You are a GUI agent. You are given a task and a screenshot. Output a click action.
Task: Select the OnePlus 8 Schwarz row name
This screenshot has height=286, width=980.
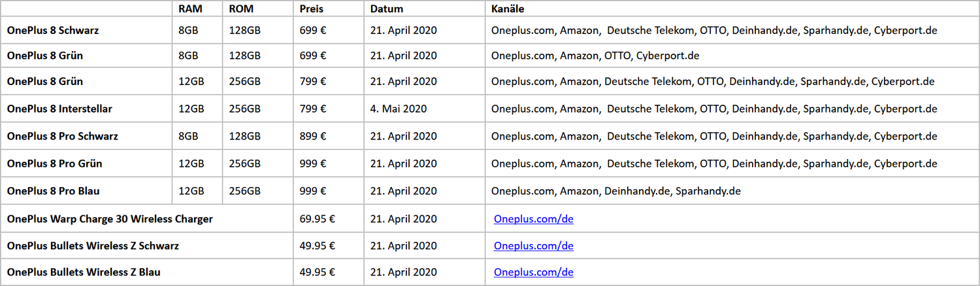click(x=53, y=30)
